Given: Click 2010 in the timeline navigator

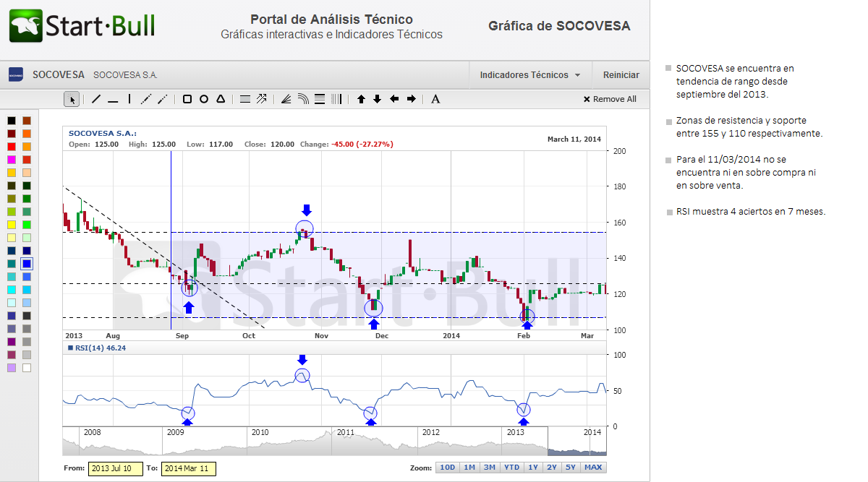Looking at the screenshot, I should point(260,432).
